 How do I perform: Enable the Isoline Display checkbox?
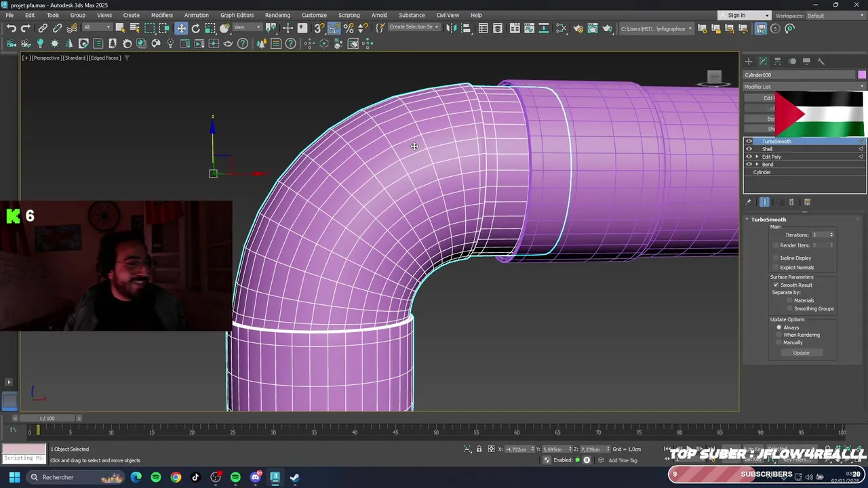point(776,258)
